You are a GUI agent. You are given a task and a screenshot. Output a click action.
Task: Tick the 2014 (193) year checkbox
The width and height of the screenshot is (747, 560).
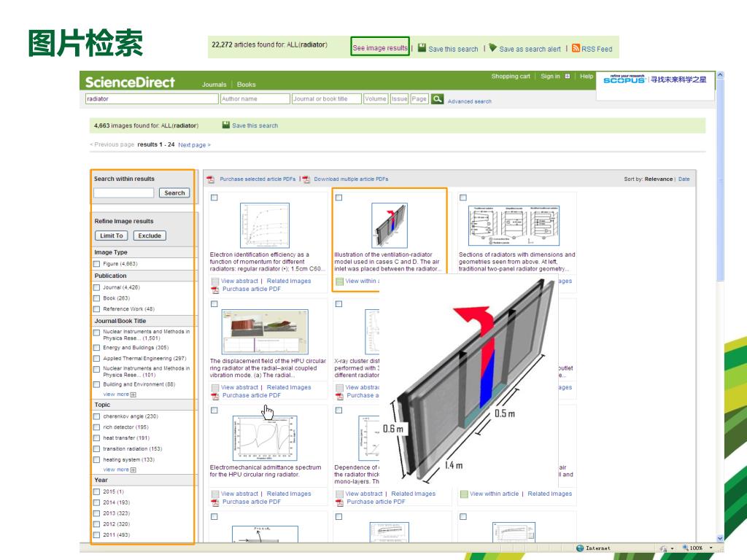[97, 503]
